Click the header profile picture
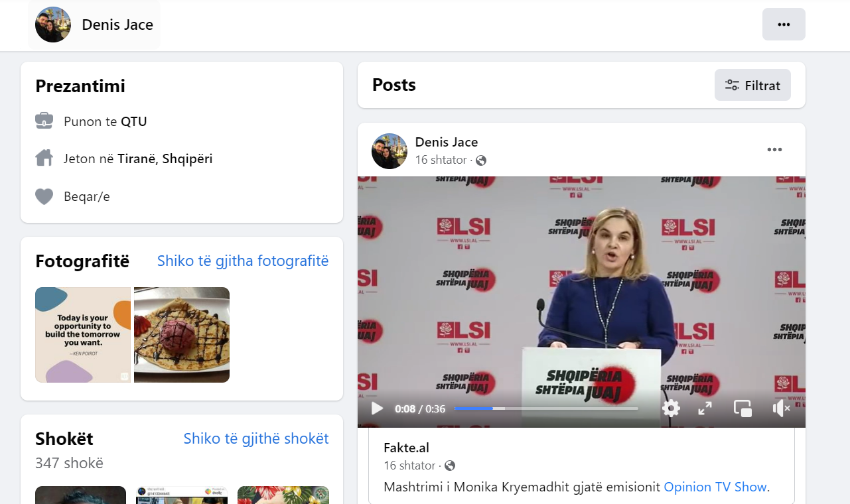 pyautogui.click(x=53, y=25)
